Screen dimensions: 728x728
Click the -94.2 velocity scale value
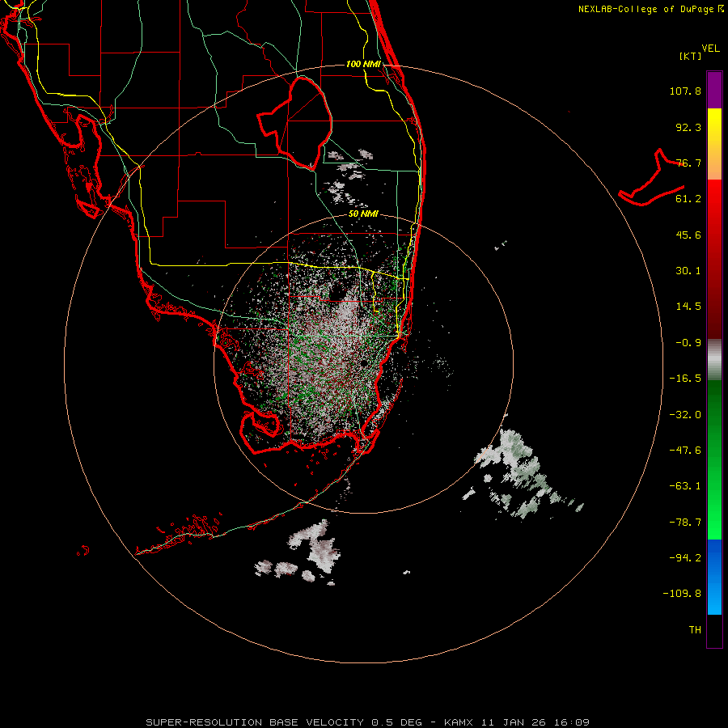[x=685, y=558]
